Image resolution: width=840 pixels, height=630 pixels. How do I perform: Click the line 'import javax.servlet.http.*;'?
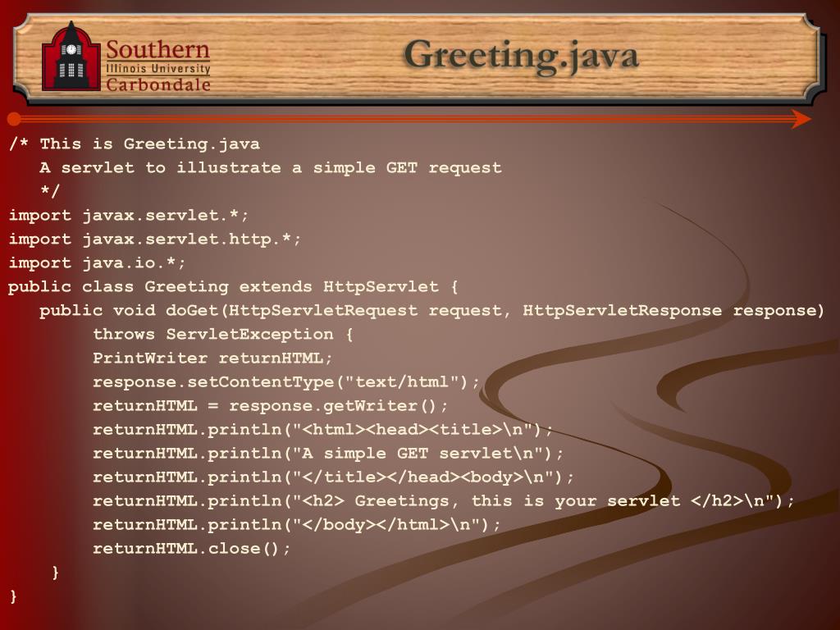(155, 239)
